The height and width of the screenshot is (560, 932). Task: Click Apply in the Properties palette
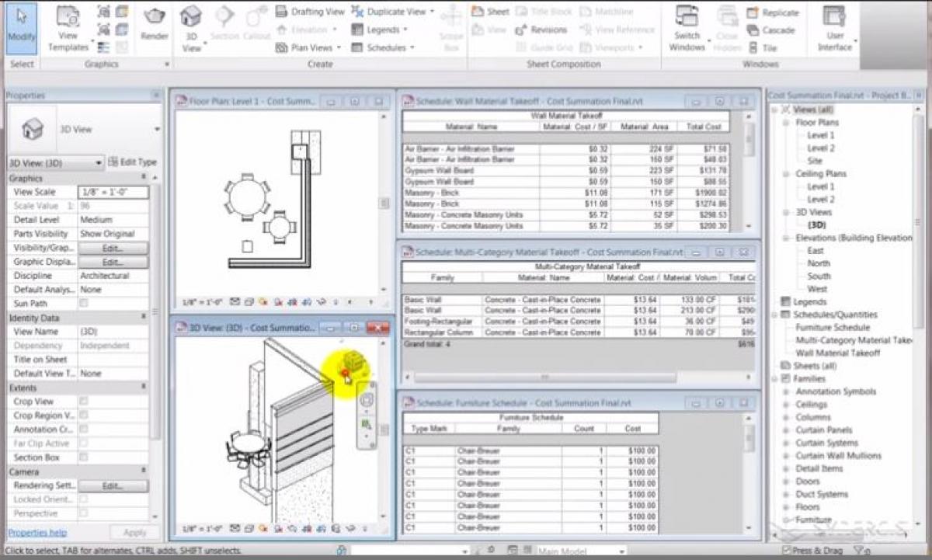(x=134, y=532)
